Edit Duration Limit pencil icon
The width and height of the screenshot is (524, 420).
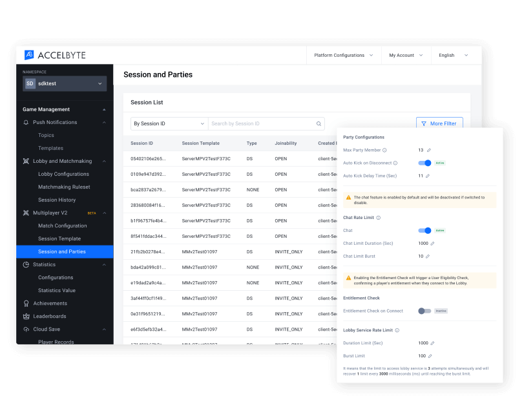(x=432, y=343)
